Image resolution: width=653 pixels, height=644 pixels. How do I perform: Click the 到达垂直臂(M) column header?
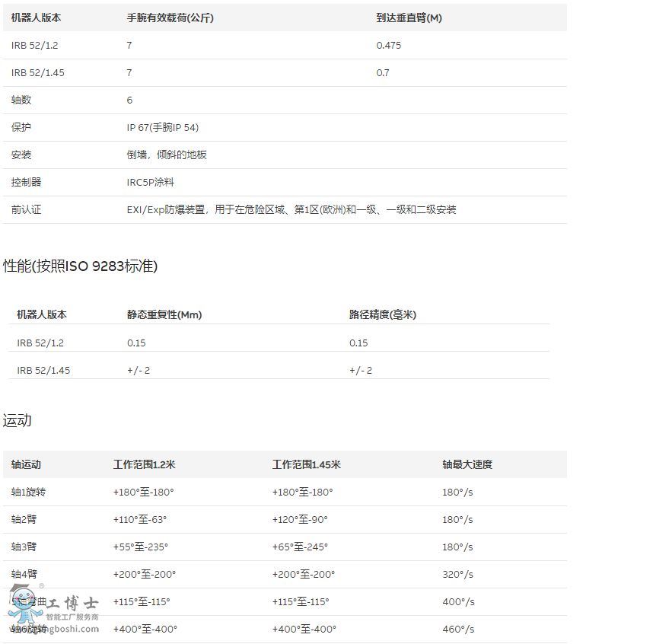coord(409,18)
